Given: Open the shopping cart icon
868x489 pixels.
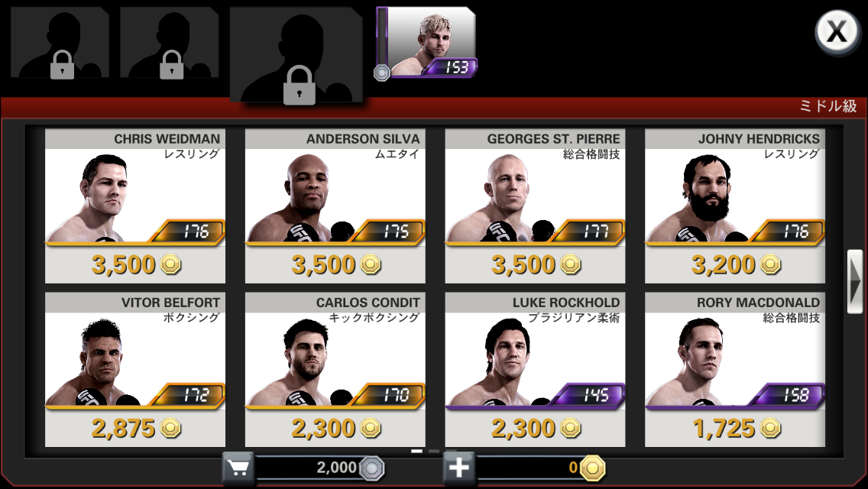Looking at the screenshot, I should [x=238, y=468].
